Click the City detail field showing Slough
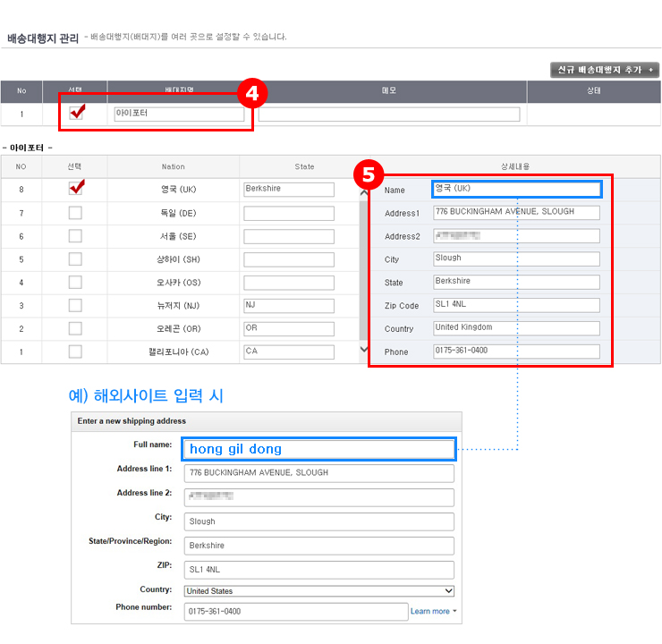The width and height of the screenshot is (662, 644). [516, 258]
